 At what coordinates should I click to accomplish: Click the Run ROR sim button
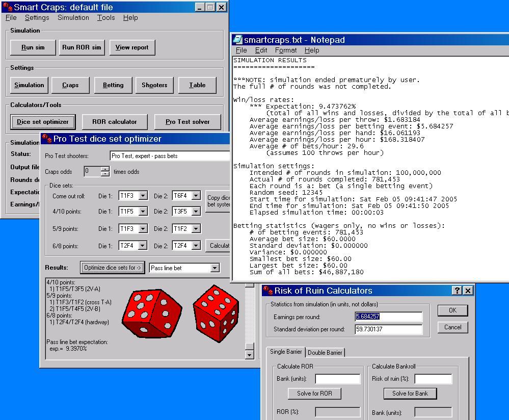[x=82, y=47]
